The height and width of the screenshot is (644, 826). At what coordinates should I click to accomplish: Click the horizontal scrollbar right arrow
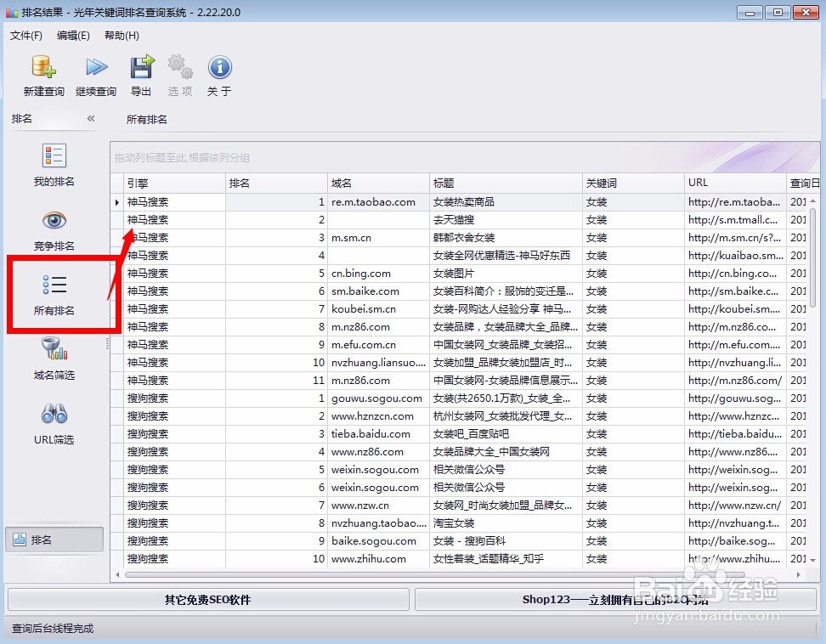click(799, 574)
